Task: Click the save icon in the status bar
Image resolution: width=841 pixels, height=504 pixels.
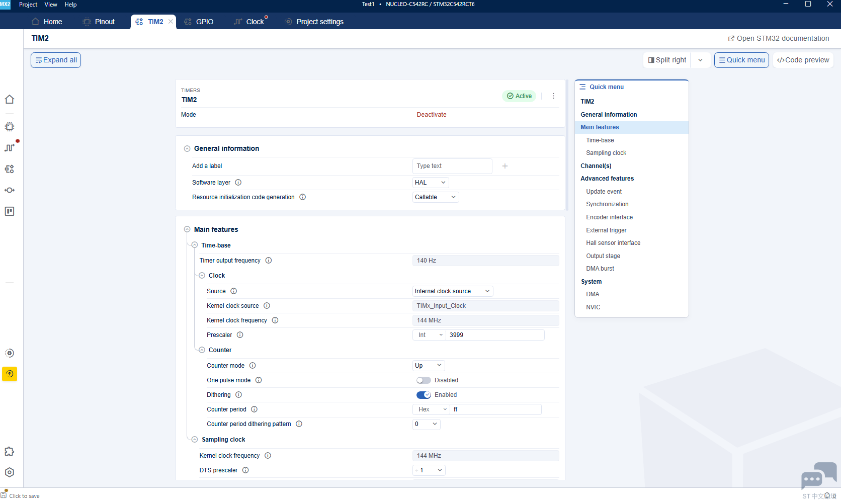Action: tap(4, 495)
